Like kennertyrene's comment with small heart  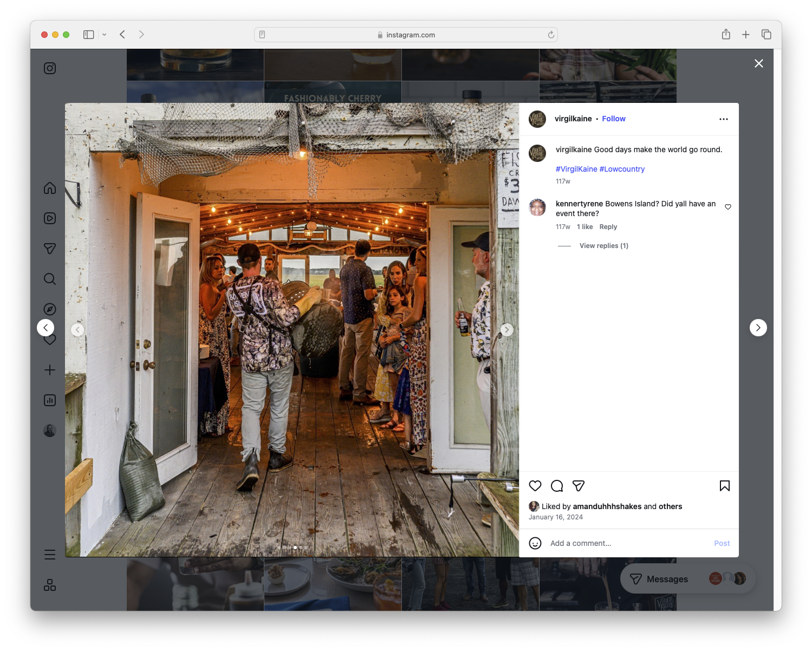[x=728, y=207]
